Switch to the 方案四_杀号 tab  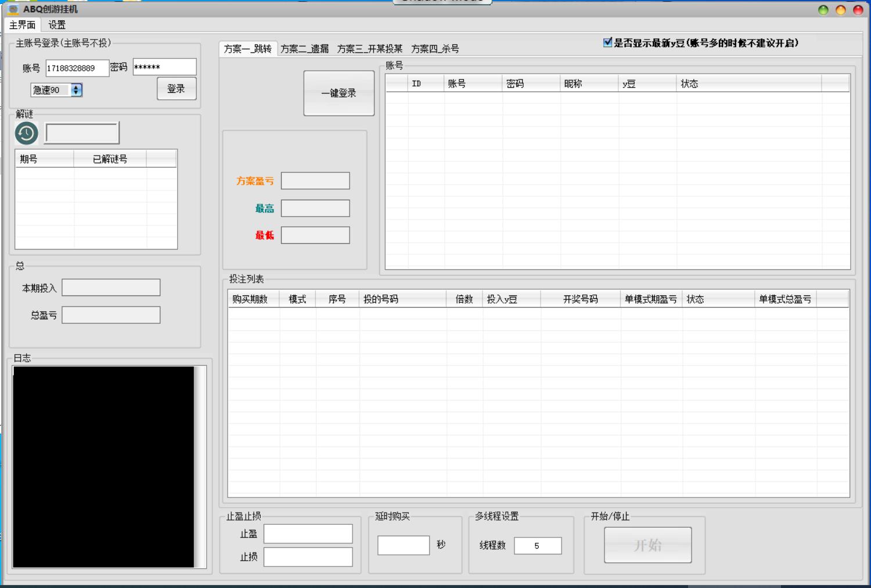[435, 49]
